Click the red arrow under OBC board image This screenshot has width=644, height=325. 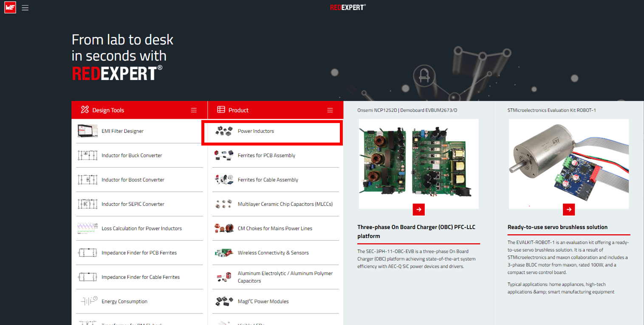click(x=419, y=209)
